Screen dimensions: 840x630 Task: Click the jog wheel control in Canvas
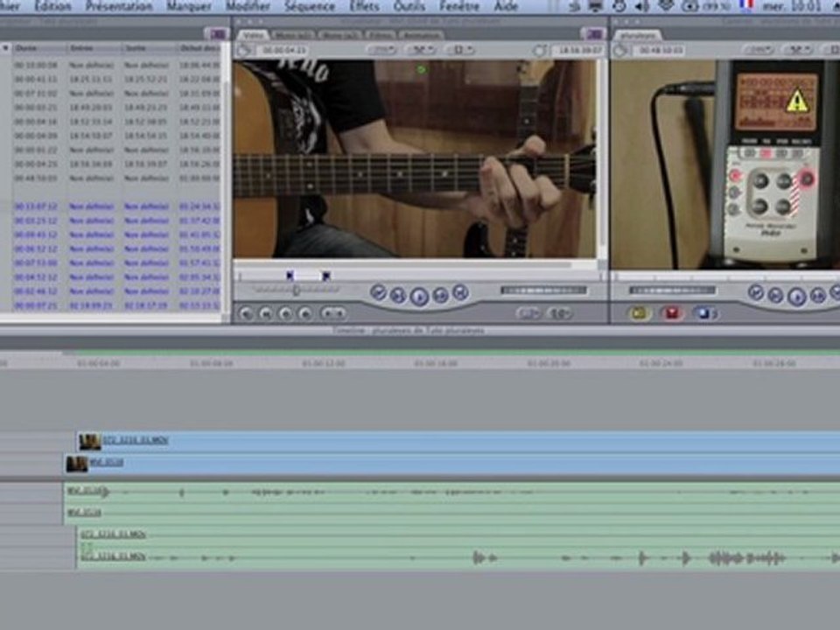[672, 290]
